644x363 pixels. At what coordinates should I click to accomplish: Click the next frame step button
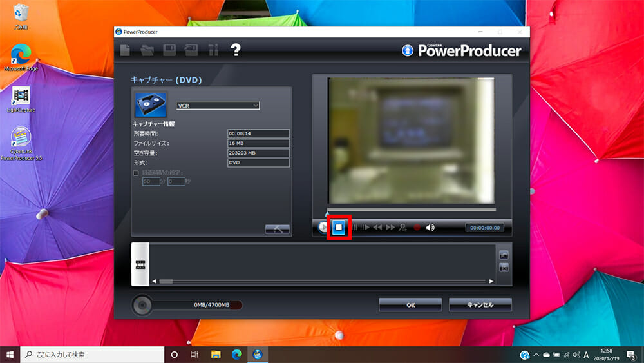coord(365,228)
